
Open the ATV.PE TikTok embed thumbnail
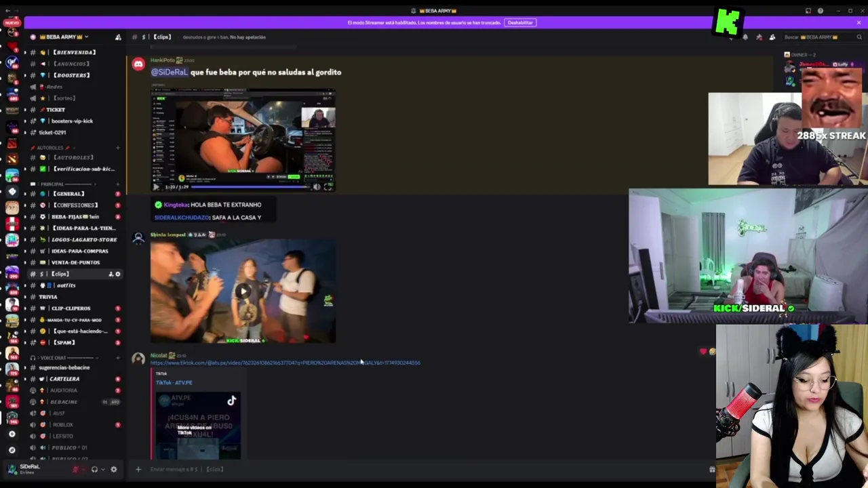pyautogui.click(x=197, y=426)
